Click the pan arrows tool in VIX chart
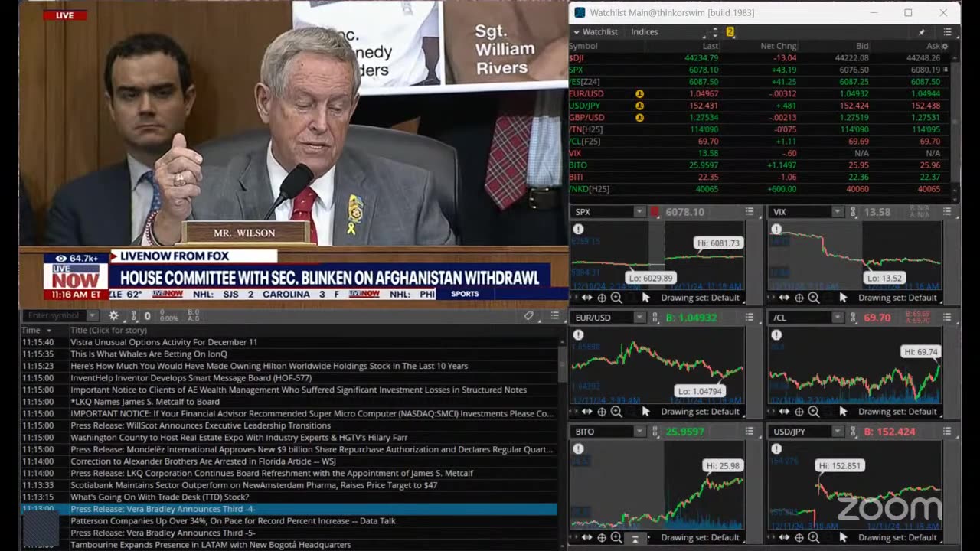The image size is (980, 551). click(x=784, y=298)
